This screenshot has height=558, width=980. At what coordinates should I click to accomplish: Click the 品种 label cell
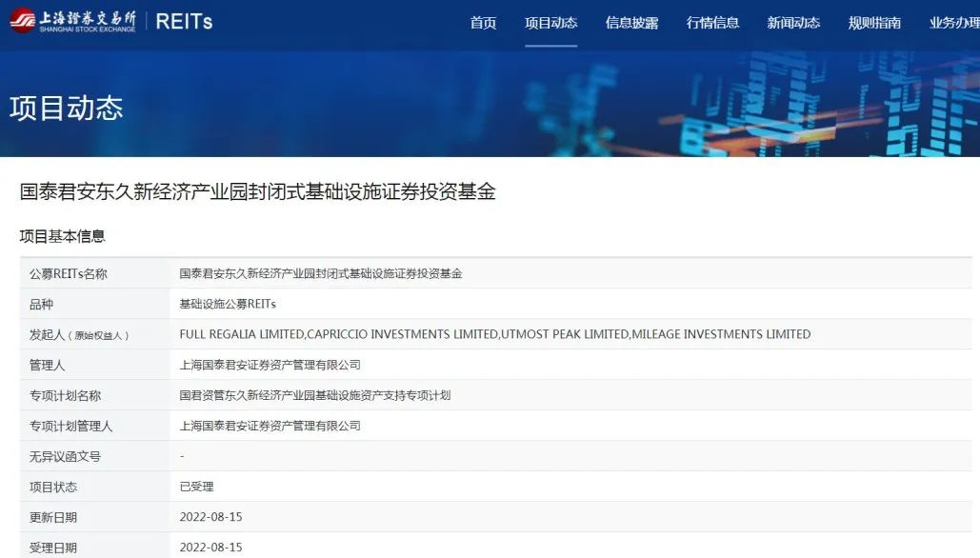point(94,305)
